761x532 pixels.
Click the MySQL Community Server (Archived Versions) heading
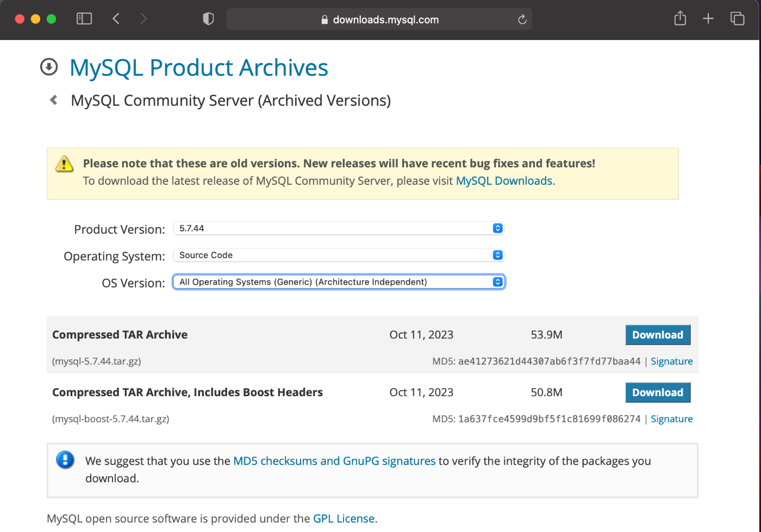click(x=231, y=101)
